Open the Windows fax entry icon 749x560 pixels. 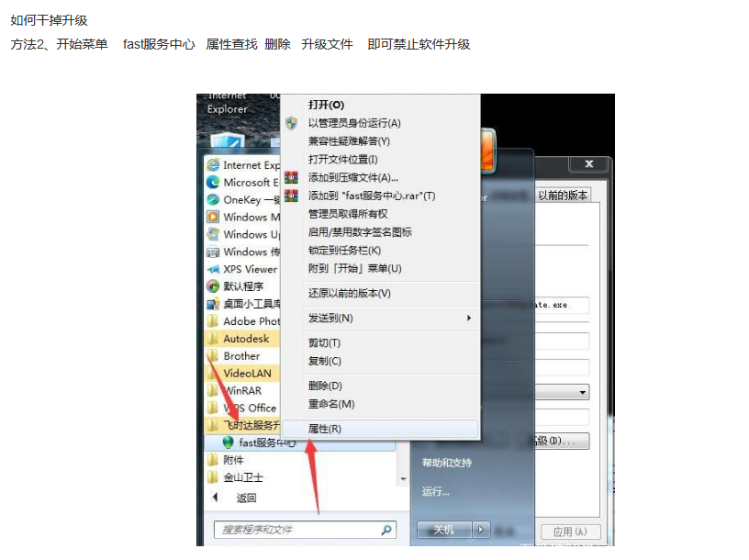coord(213,252)
